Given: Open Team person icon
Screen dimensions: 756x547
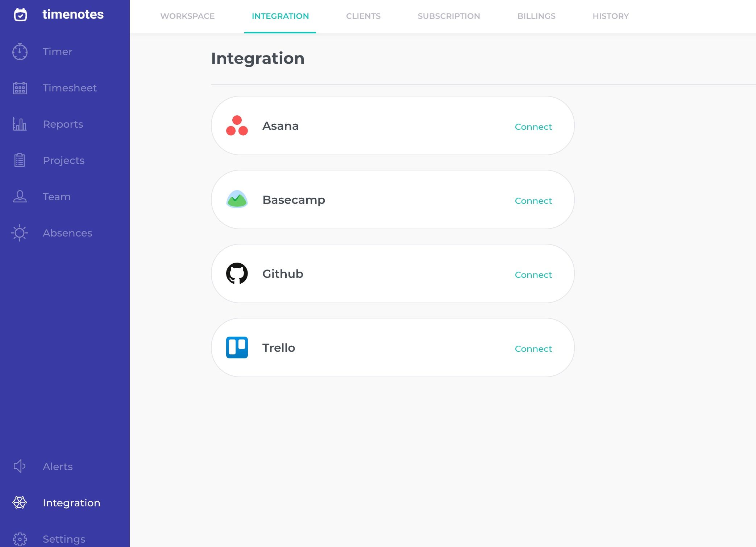Looking at the screenshot, I should (x=20, y=197).
